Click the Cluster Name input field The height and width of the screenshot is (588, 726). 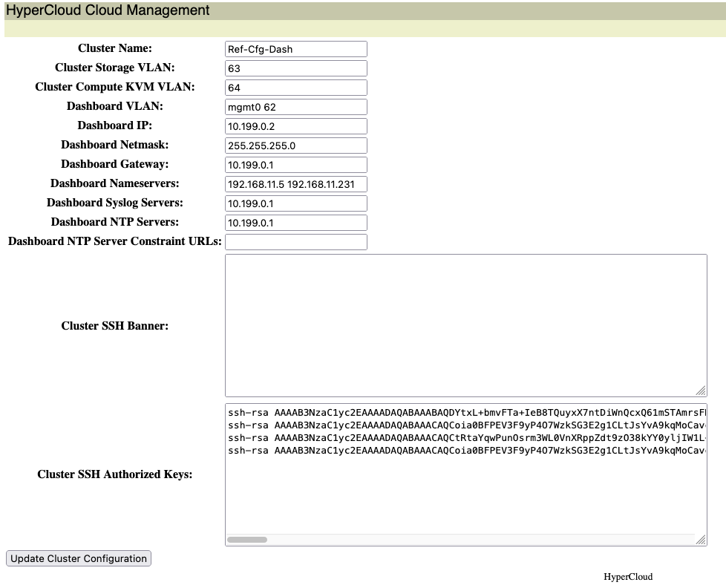click(x=295, y=49)
